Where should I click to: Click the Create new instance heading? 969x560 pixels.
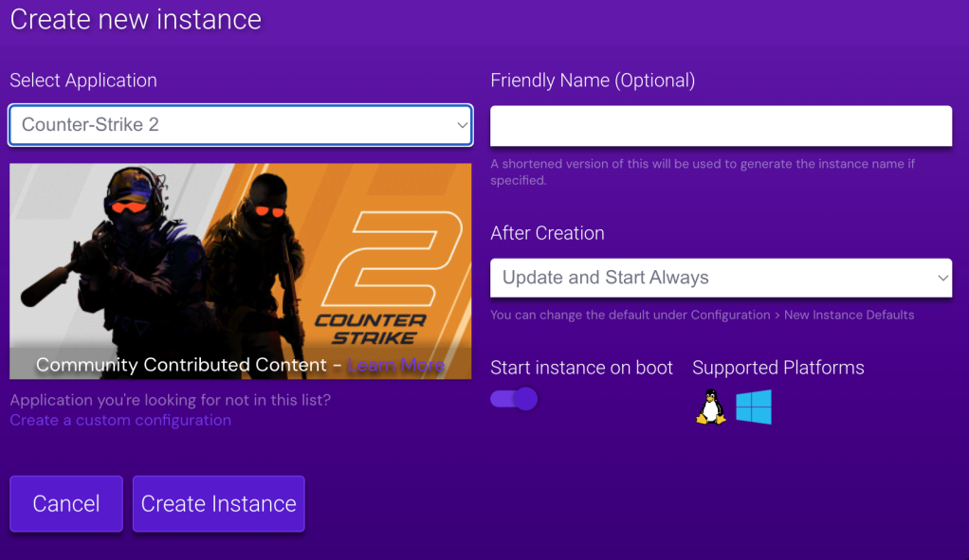[136, 19]
